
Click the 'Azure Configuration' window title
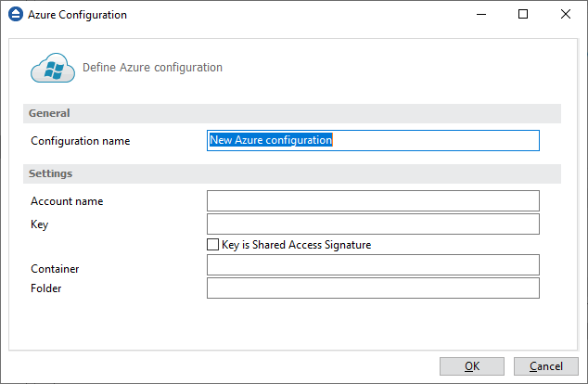tap(77, 15)
